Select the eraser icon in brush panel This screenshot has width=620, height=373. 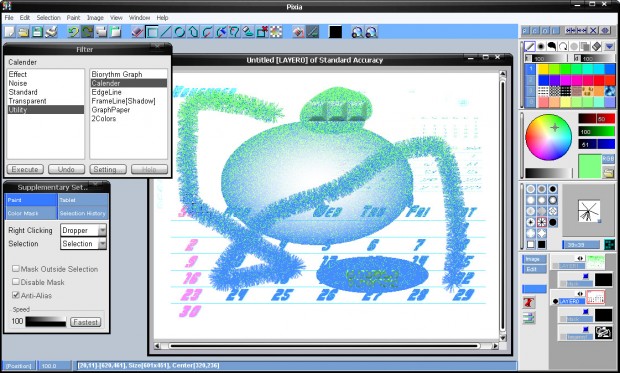coord(596,46)
